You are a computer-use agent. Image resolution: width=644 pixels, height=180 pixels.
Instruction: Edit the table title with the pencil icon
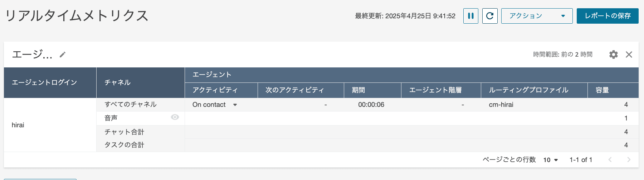coord(63,55)
